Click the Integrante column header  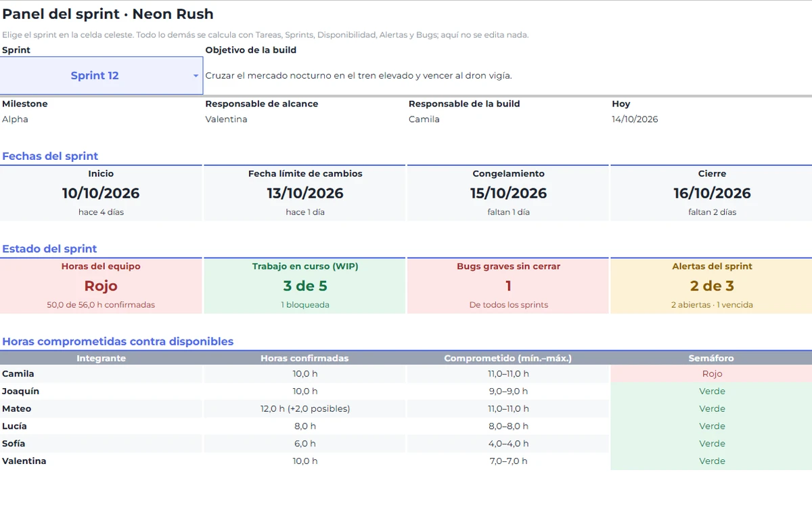101,358
